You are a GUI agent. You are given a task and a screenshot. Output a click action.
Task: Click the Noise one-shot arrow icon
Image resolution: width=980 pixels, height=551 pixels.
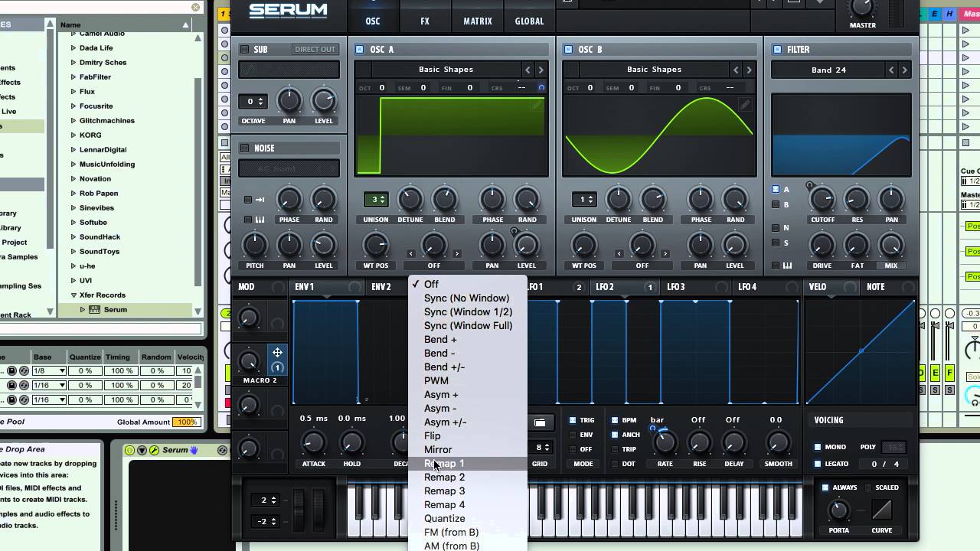pyautogui.click(x=260, y=200)
